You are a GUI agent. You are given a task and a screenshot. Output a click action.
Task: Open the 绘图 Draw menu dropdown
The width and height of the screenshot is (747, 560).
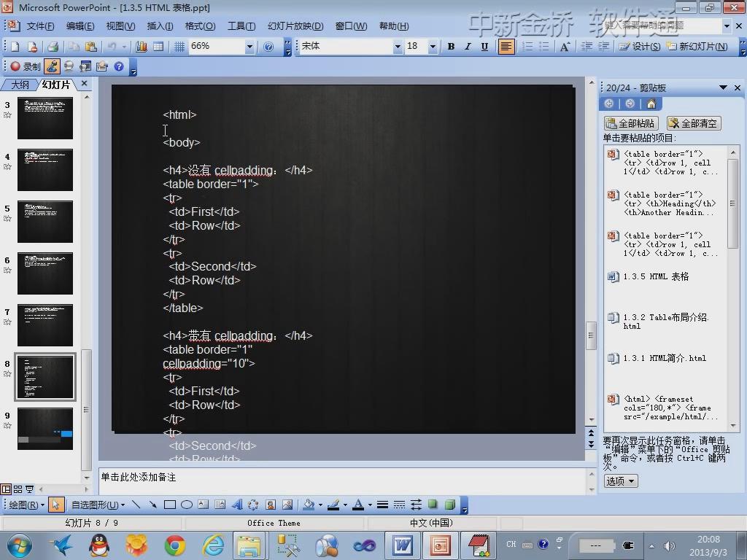(27, 505)
